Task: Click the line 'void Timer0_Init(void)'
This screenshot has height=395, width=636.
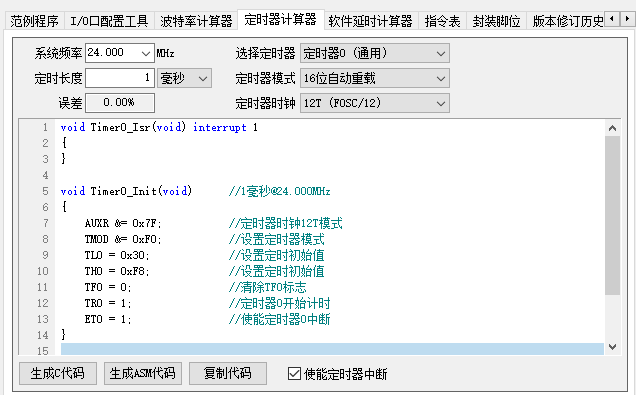Action: click(x=126, y=191)
